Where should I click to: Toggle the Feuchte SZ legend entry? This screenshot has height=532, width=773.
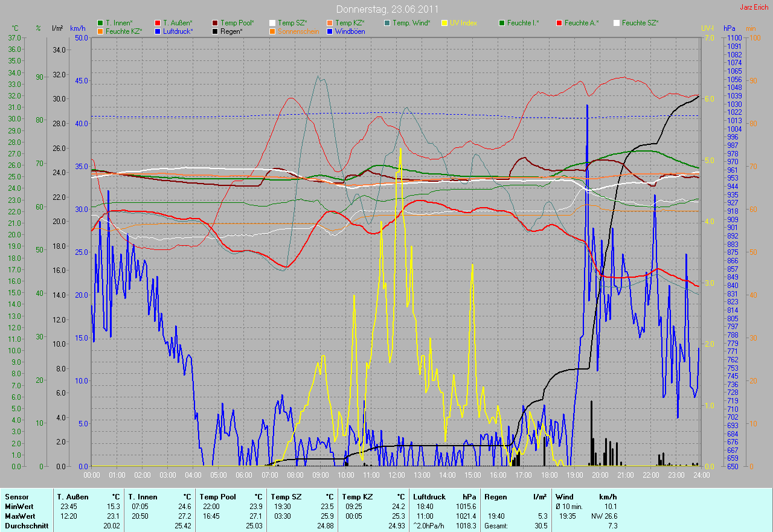(640, 23)
